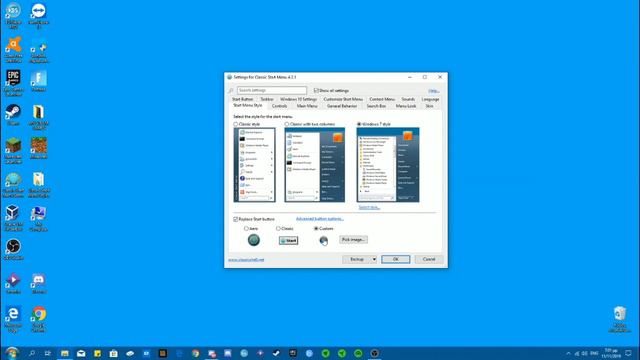Switch to the Taskbar tab
This screenshot has width=640, height=360.
click(x=267, y=99)
